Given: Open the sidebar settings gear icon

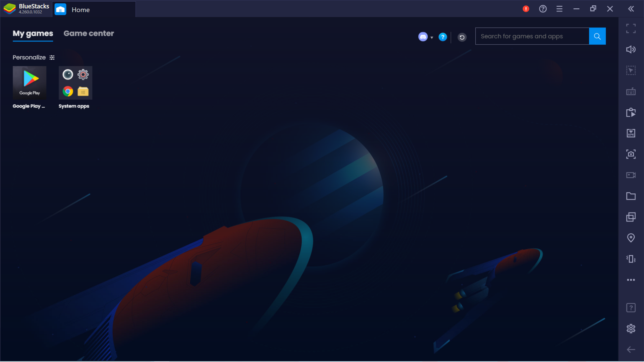Looking at the screenshot, I should tap(631, 328).
